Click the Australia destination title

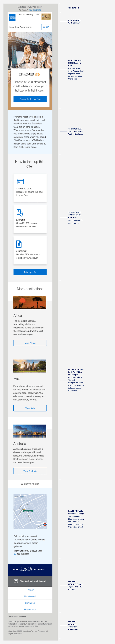click(x=20, y=444)
